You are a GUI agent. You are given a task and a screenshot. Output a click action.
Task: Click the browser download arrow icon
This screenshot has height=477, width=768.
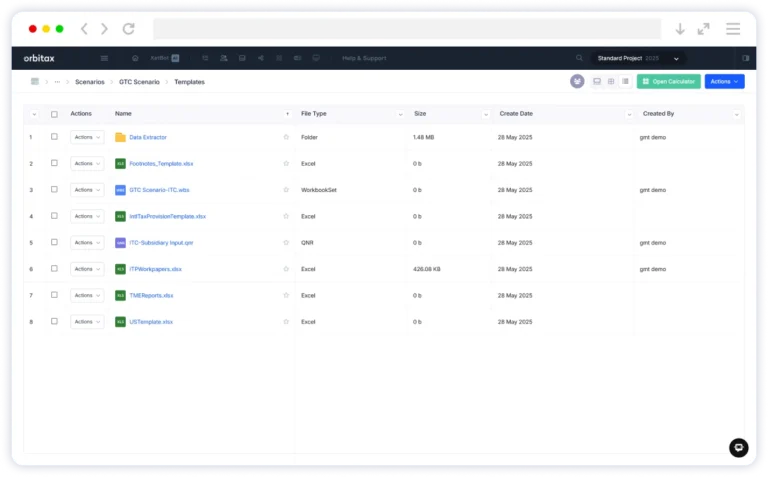680,29
